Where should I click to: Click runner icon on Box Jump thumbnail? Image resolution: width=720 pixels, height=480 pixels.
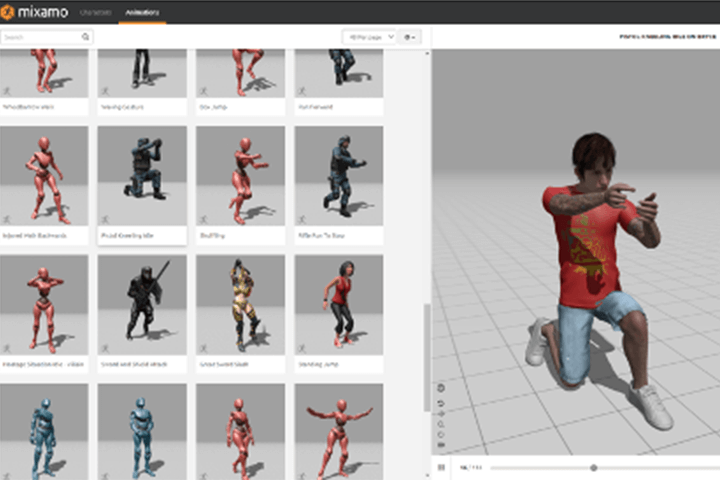coord(203,91)
